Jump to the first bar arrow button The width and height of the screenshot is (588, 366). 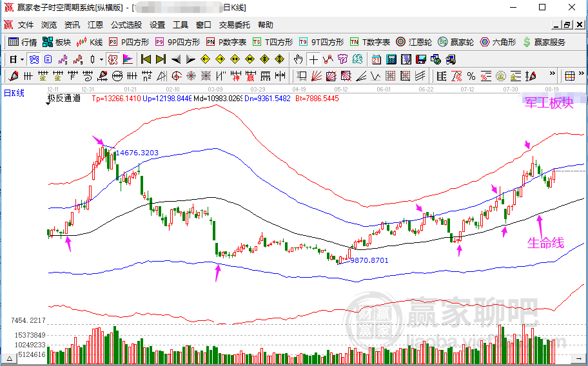click(146, 59)
